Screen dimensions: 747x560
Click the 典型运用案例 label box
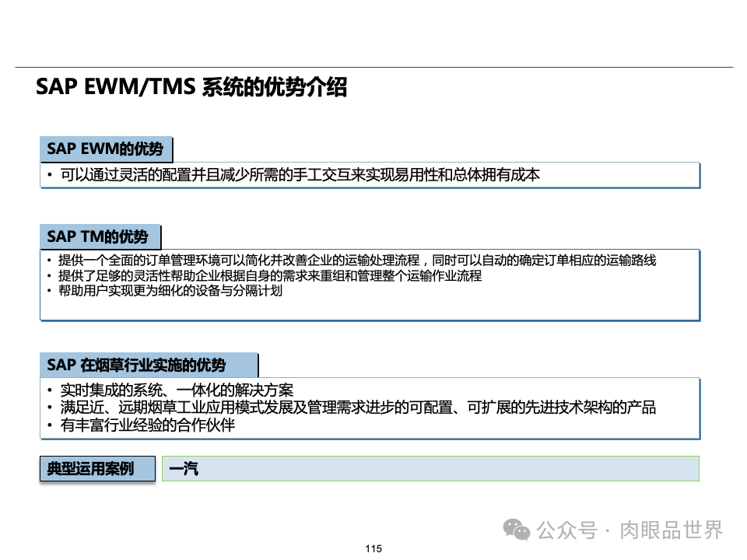coord(98,468)
